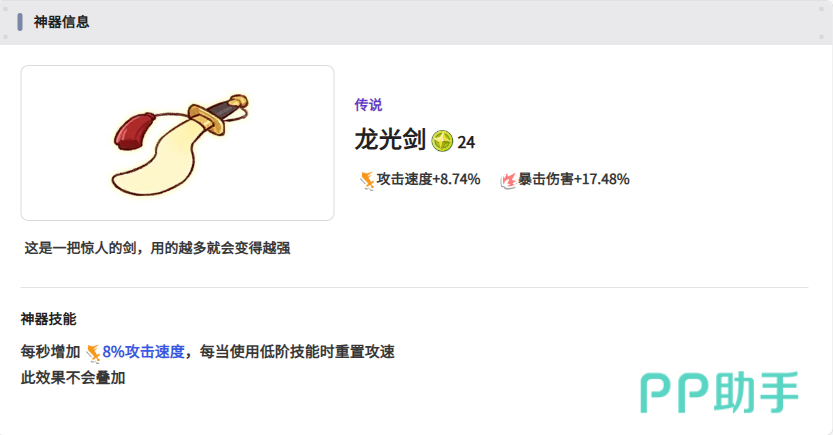The image size is (833, 435).
Task: Click the blue bar marker next to 神器信息
Action: click(x=20, y=22)
